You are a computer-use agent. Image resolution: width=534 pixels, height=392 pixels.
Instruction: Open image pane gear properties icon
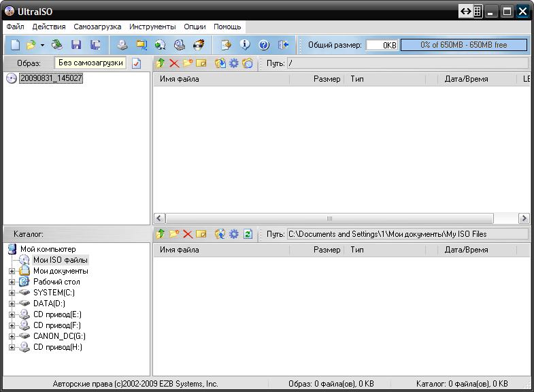click(x=233, y=63)
